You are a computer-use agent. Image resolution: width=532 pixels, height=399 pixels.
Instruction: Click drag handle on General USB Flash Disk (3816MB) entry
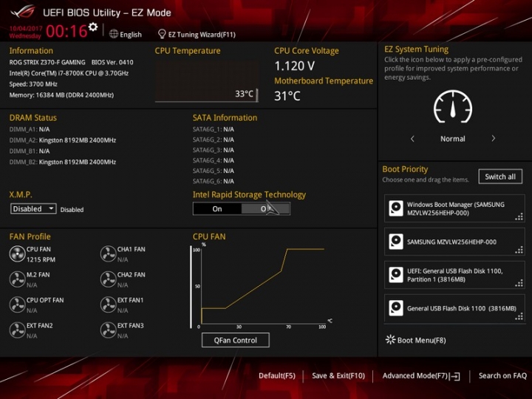(519, 316)
